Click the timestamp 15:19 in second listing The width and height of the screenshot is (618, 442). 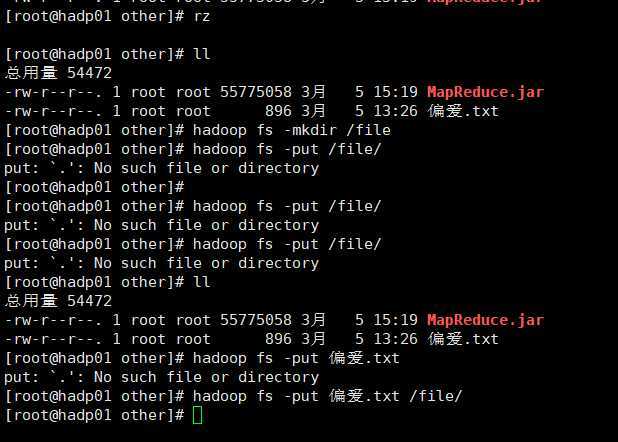coord(395,320)
